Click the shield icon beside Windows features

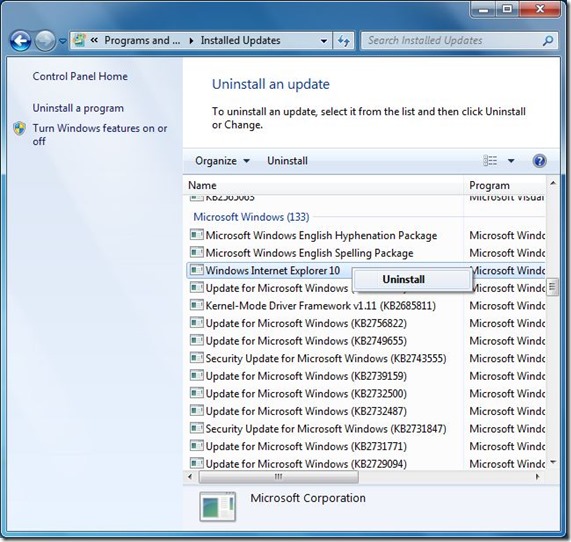point(20,128)
